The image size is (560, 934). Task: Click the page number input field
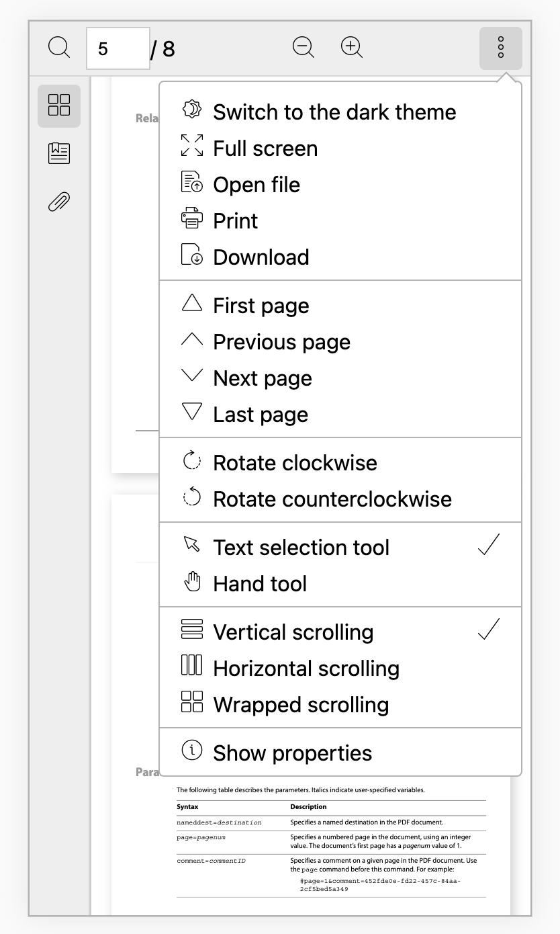(x=118, y=47)
